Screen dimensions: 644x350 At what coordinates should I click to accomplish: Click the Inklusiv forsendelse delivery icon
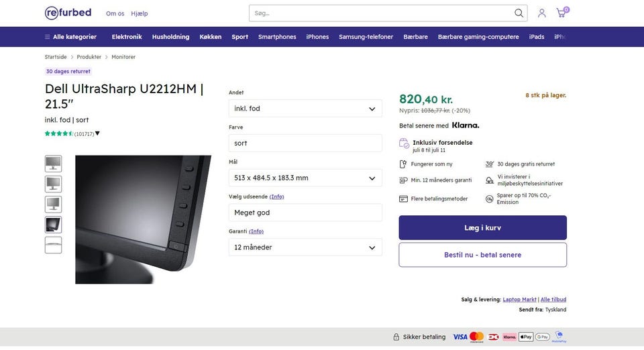404,143
